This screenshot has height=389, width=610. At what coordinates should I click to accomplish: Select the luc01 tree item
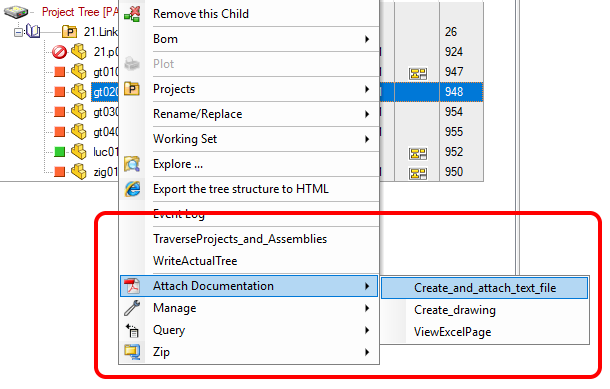(105, 151)
